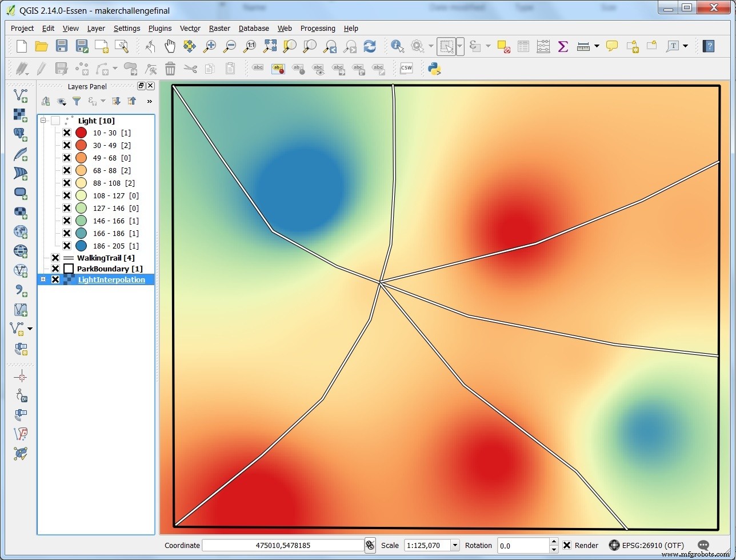Disable the Render checkbox
Viewport: 736px width, 560px height.
(567, 545)
